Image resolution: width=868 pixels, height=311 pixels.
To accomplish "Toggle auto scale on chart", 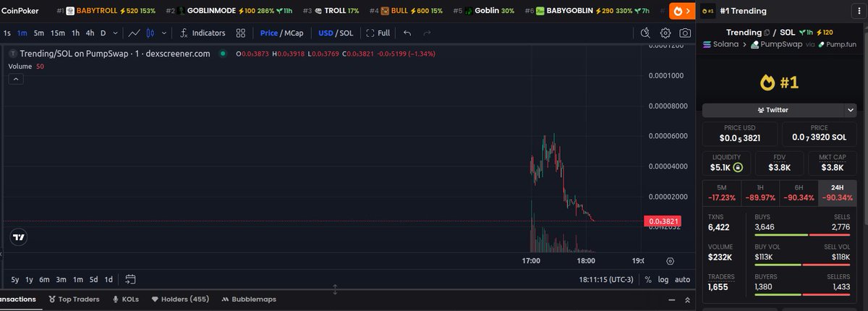I will coord(682,279).
